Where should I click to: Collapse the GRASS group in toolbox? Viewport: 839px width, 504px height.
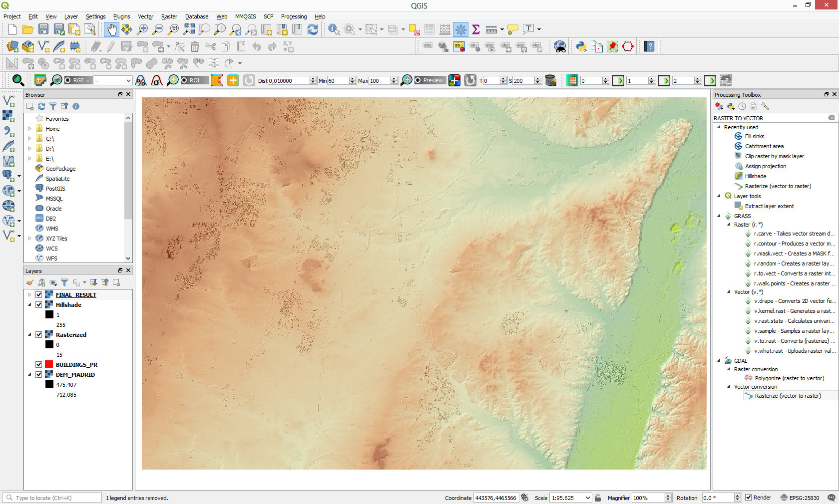coord(719,216)
